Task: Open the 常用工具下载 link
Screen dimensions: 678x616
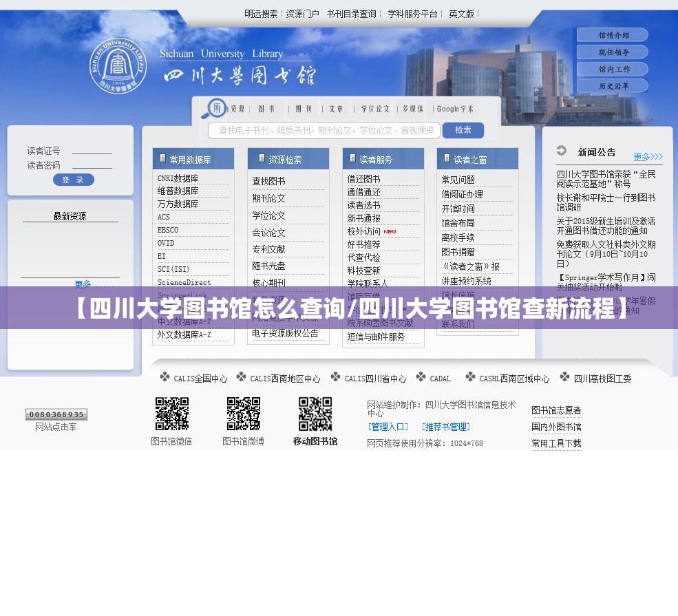Action: (x=556, y=443)
